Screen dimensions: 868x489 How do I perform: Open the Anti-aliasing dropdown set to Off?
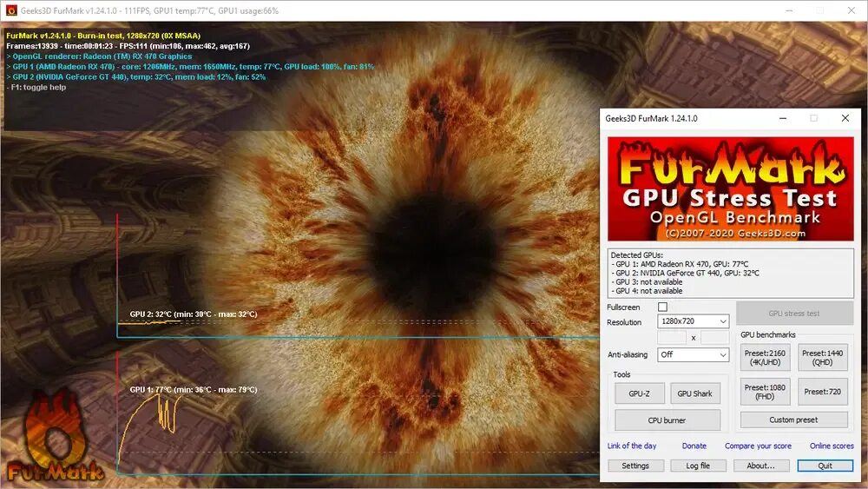693,354
